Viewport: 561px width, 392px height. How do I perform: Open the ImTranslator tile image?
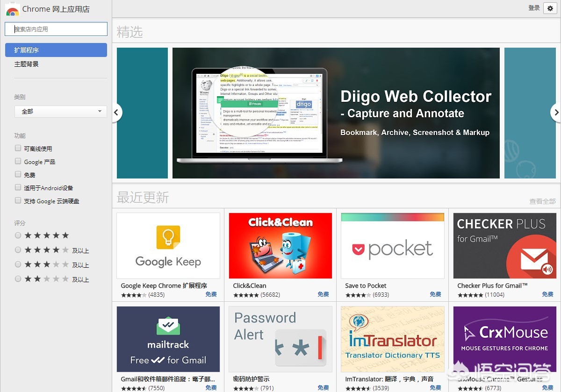pyautogui.click(x=393, y=339)
